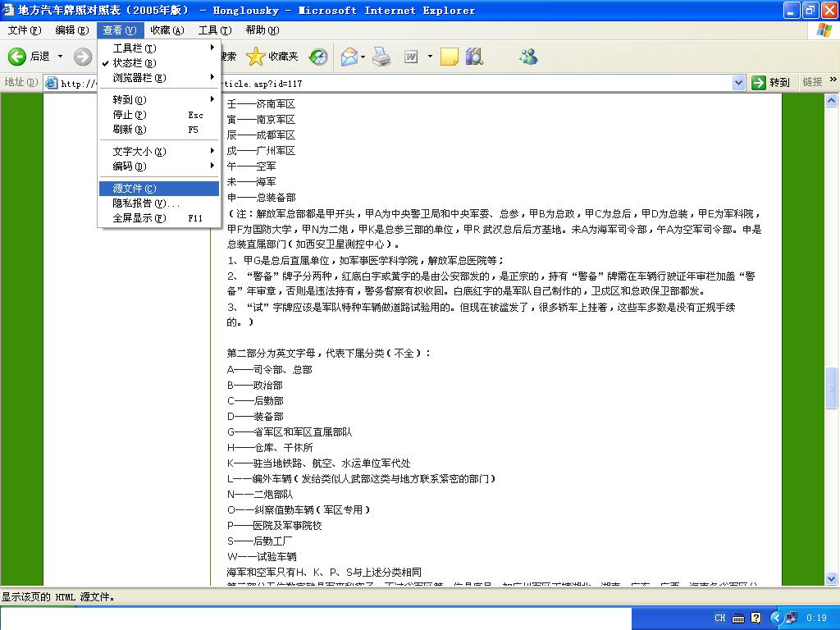Open the Favorites (收藏夹) star button
The height and width of the screenshot is (630, 840).
coord(273,57)
